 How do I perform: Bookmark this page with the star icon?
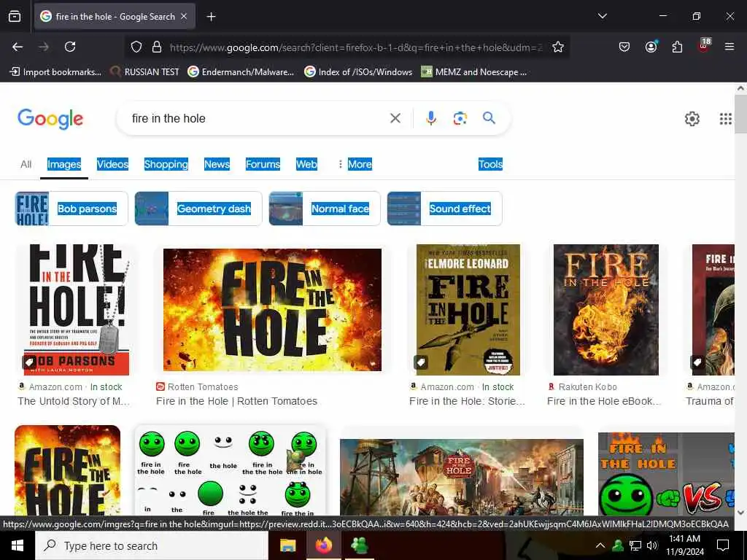click(558, 47)
